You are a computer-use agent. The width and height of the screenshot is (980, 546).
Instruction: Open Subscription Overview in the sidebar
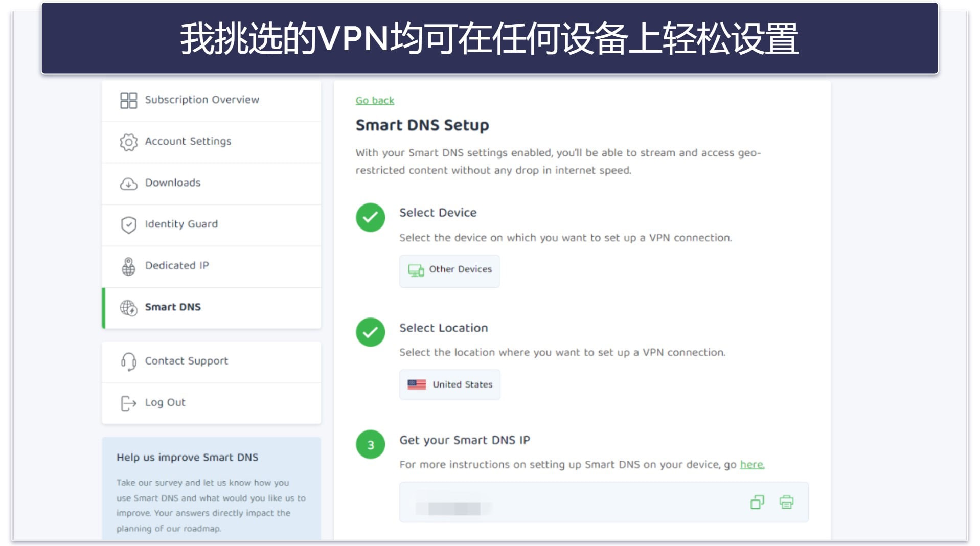tap(211, 100)
